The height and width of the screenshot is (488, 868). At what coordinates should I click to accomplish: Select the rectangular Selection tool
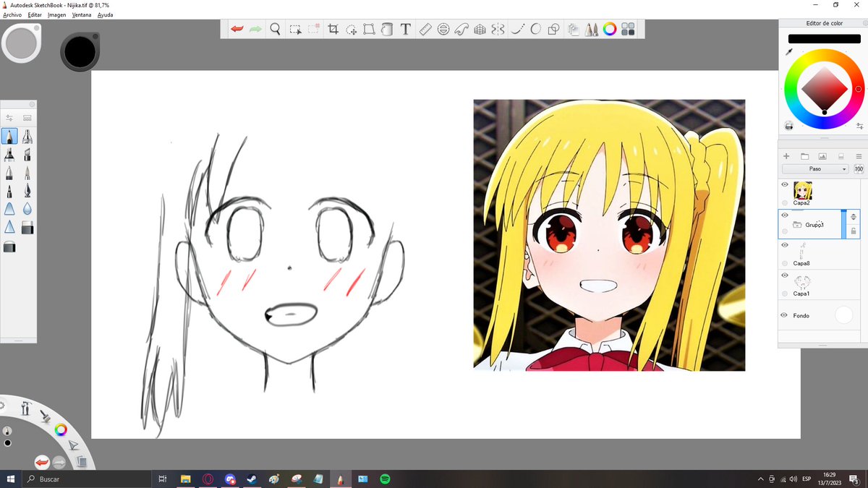295,29
